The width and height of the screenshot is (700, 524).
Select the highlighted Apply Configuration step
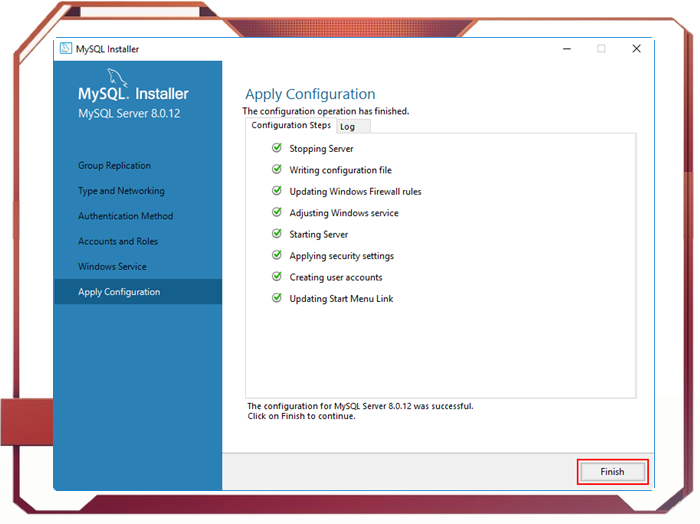point(119,292)
